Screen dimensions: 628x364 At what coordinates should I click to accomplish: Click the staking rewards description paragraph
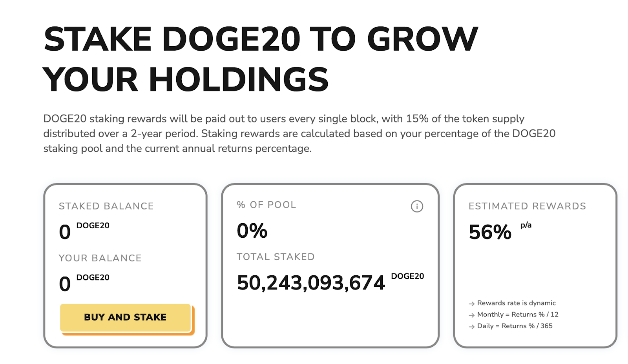[x=299, y=134]
